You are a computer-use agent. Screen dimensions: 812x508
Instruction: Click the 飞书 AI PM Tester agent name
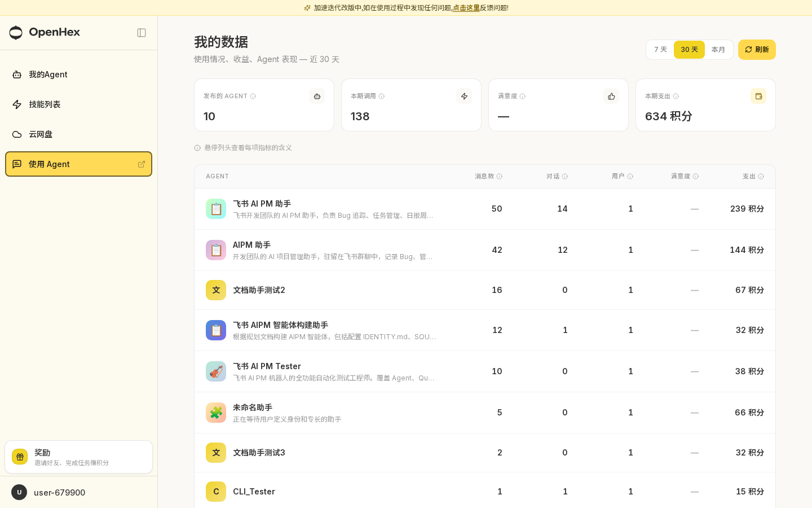click(x=267, y=366)
